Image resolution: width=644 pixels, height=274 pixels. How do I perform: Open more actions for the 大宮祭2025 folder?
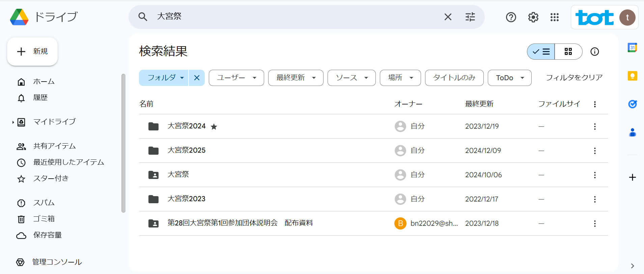(x=594, y=151)
